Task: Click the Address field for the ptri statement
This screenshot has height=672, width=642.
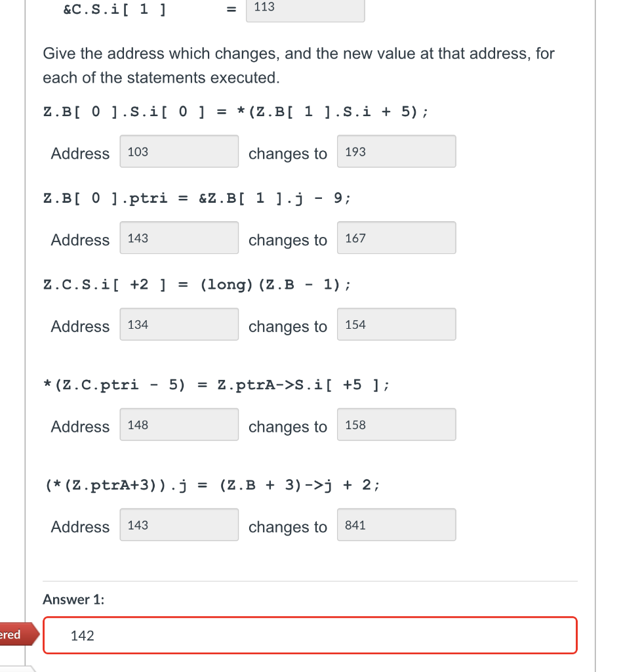Action: click(x=178, y=238)
